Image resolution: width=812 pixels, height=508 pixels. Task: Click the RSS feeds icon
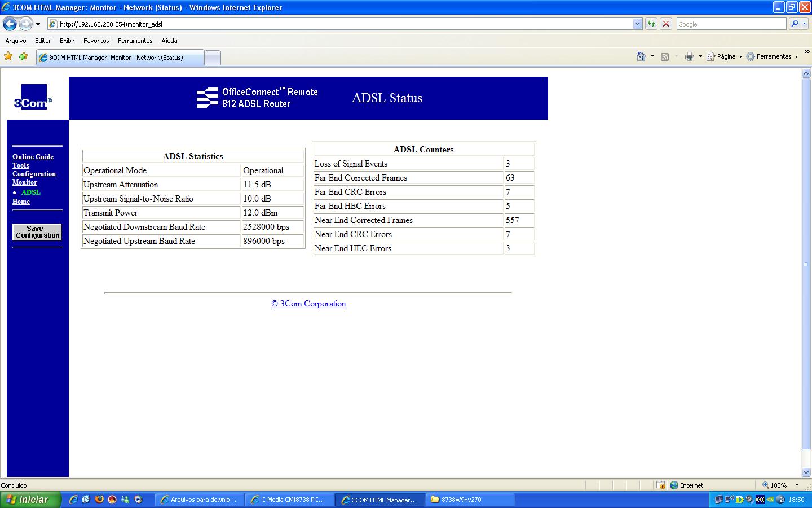pos(665,56)
